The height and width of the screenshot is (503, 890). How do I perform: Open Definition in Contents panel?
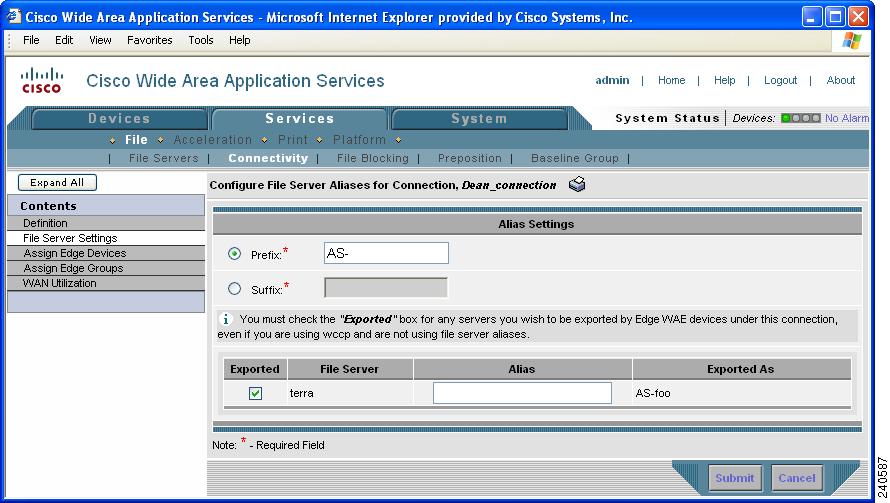[106, 223]
